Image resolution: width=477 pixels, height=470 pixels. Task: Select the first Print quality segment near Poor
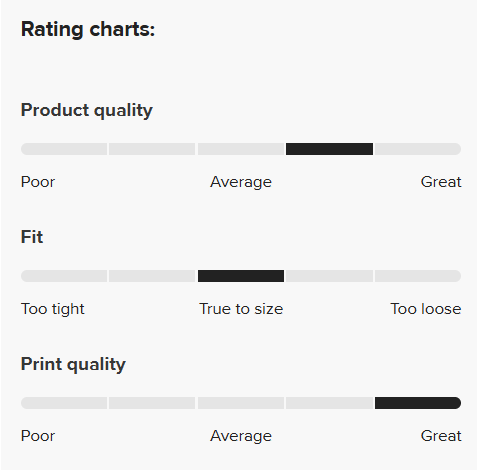pos(64,403)
